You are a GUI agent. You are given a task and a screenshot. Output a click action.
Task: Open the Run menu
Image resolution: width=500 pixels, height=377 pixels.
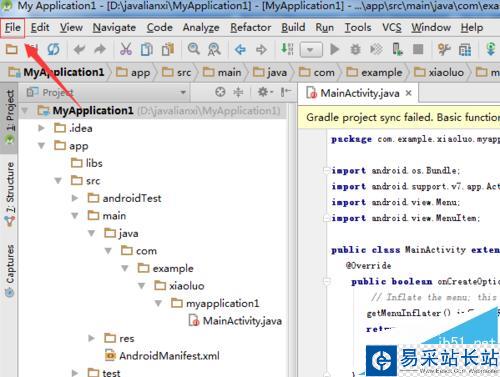click(x=325, y=28)
